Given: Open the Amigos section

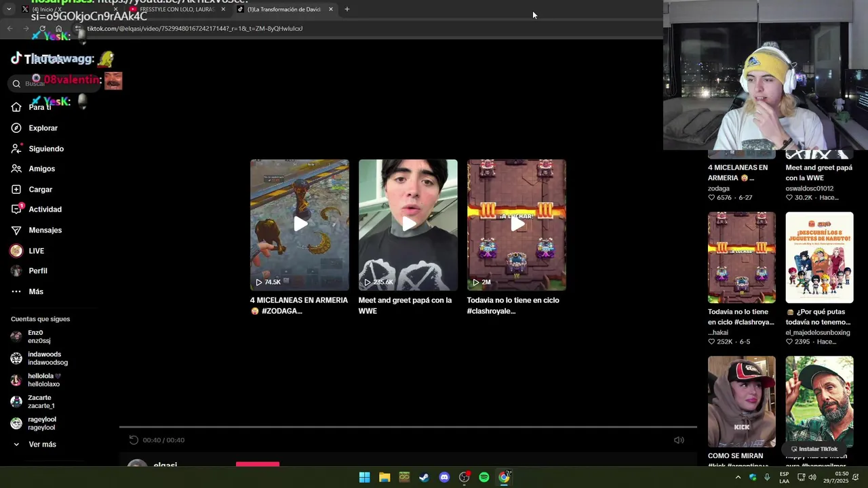Looking at the screenshot, I should tap(33, 169).
